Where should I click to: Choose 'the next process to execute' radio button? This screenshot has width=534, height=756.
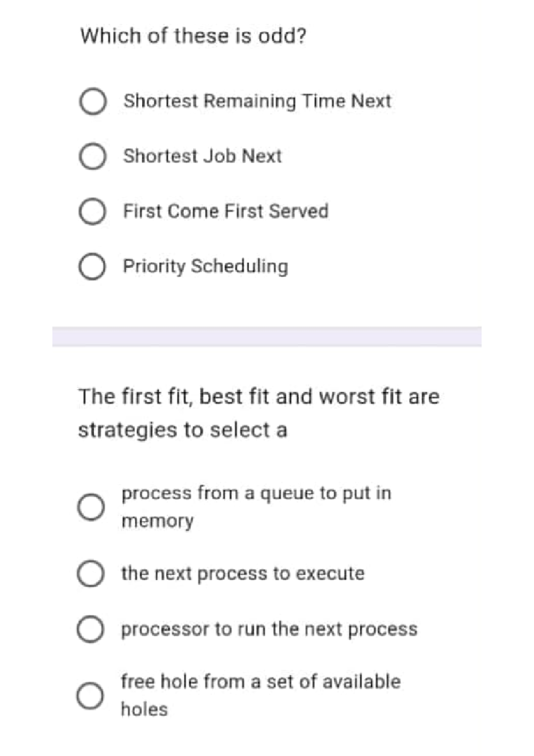coord(91,574)
